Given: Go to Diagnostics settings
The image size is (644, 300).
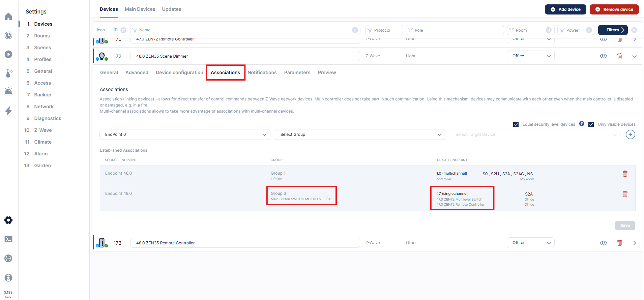Looking at the screenshot, I should (48, 118).
